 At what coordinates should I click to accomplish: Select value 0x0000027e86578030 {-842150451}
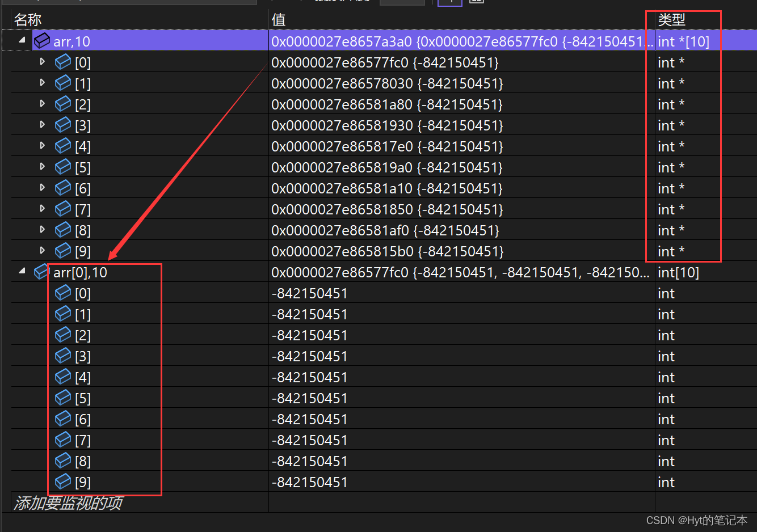[387, 83]
